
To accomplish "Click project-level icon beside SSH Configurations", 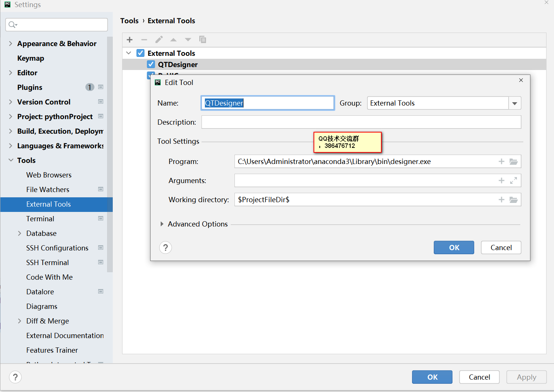I will coord(101,247).
